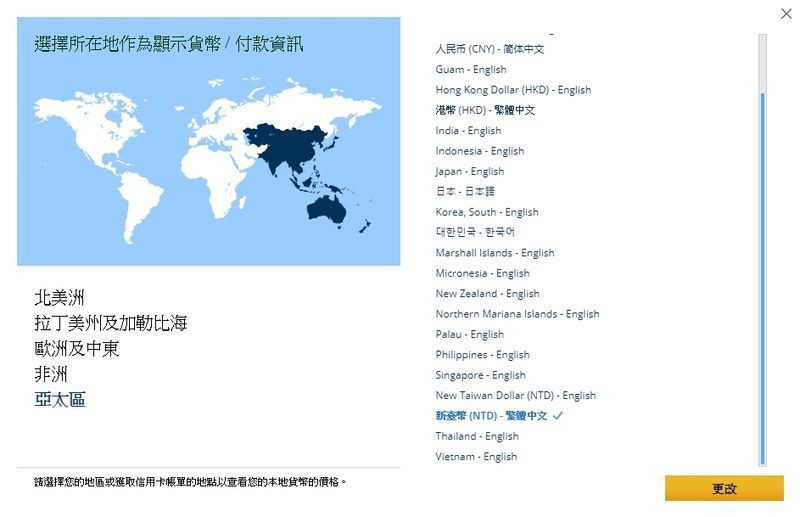800x517 pixels.
Task: Choose 日本 - 日本語
Action: [465, 191]
